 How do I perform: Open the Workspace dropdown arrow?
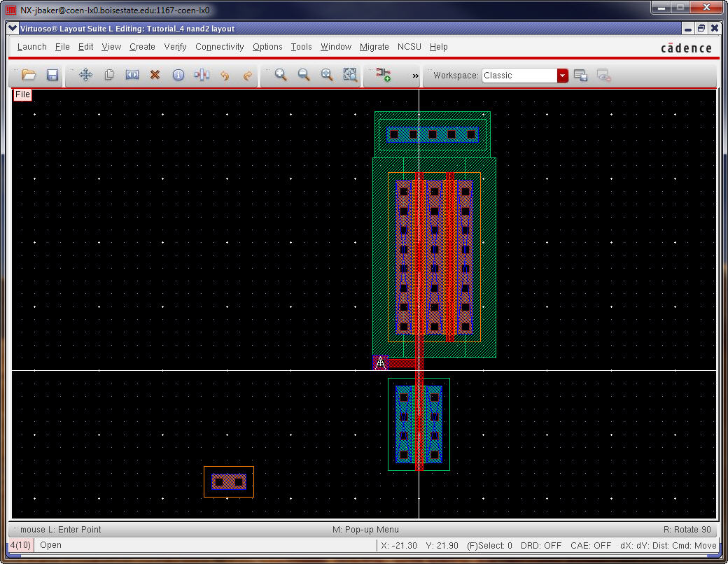(563, 76)
